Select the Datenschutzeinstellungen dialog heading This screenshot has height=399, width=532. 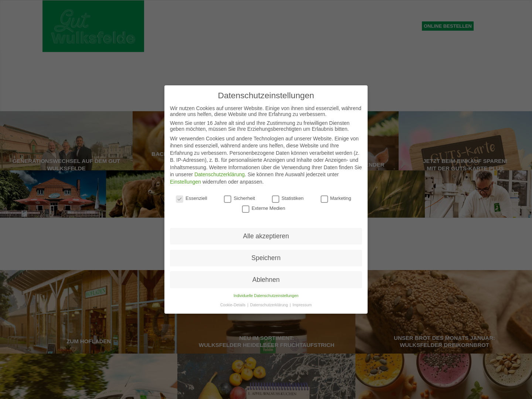point(266,95)
